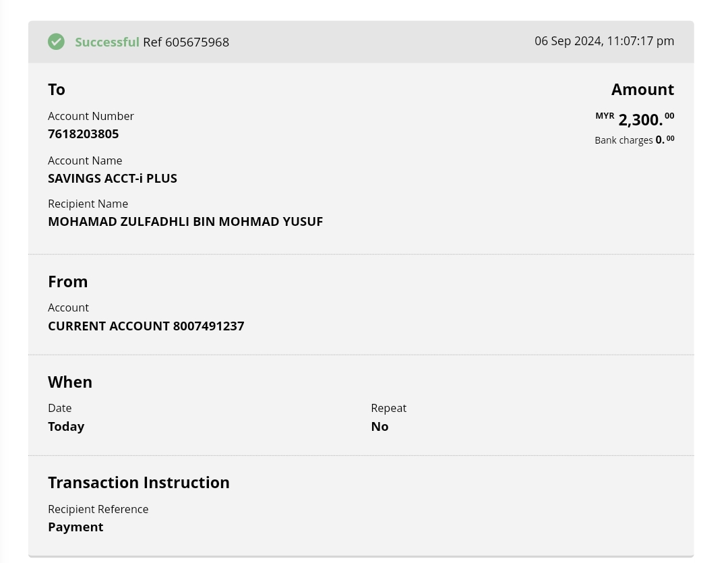Screen dimensions: 728x563
Task: Click the transaction timestamp 06 Sep 2024
Action: 604,41
